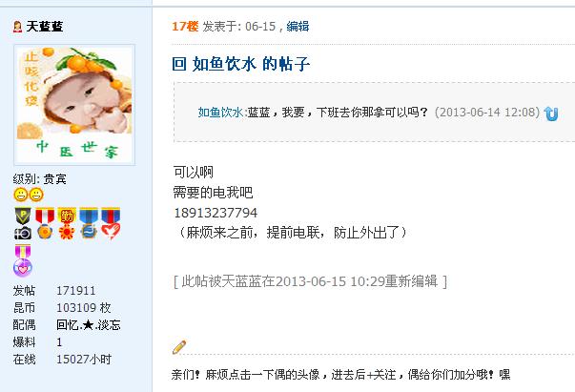Click the blue quote-reply arrow icon
Viewport: 575px width, 392px height.
point(551,113)
